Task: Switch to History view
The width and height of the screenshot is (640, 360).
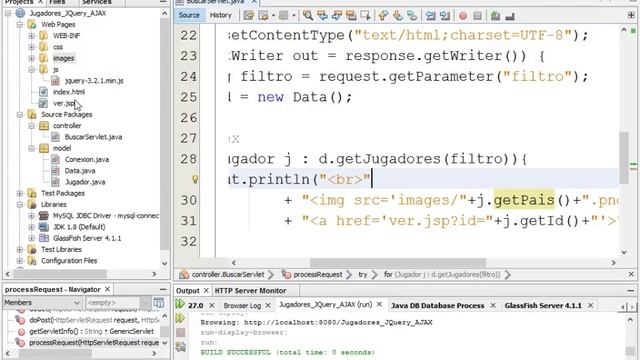Action: tap(220, 15)
